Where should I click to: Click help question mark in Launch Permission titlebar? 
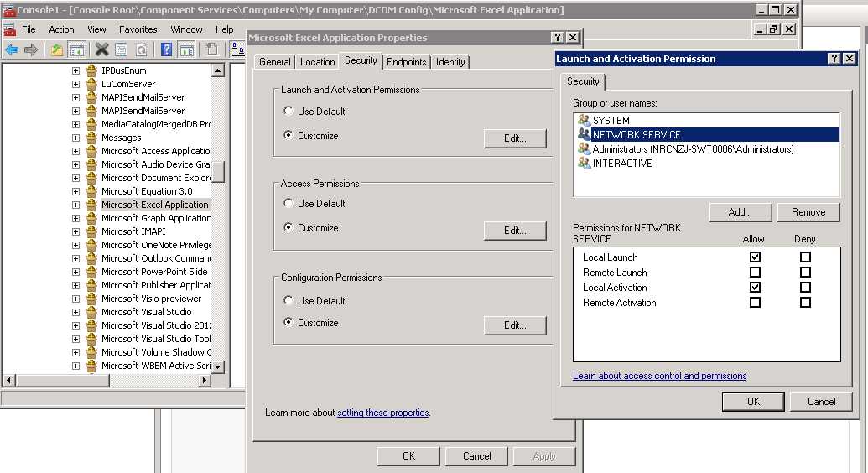coord(834,58)
